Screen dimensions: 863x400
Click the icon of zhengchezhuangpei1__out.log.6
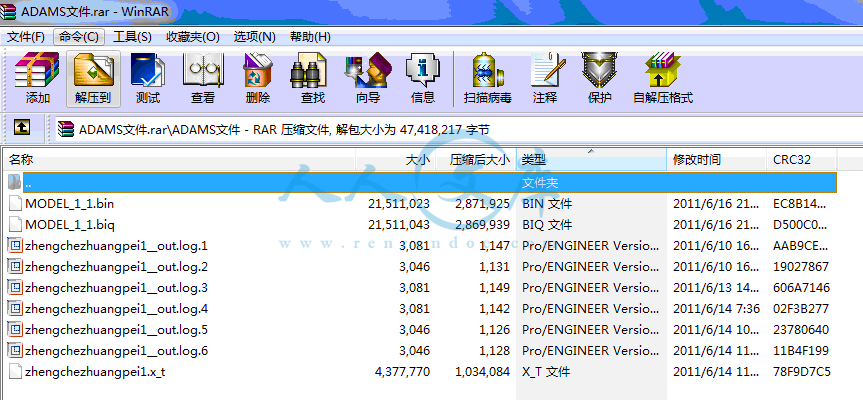15,350
